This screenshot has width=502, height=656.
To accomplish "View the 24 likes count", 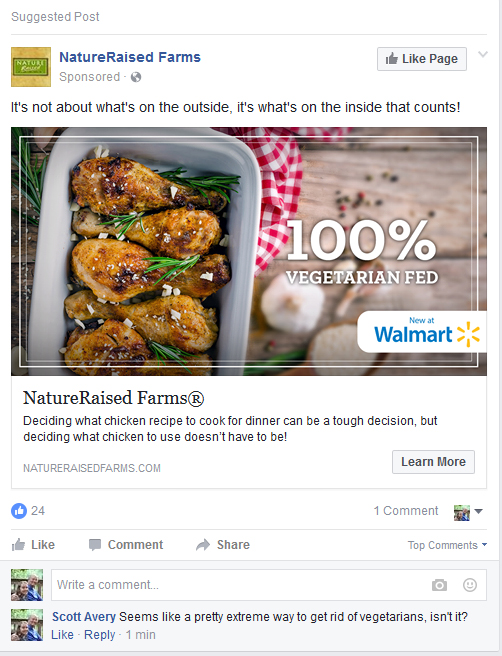I will coord(38,511).
